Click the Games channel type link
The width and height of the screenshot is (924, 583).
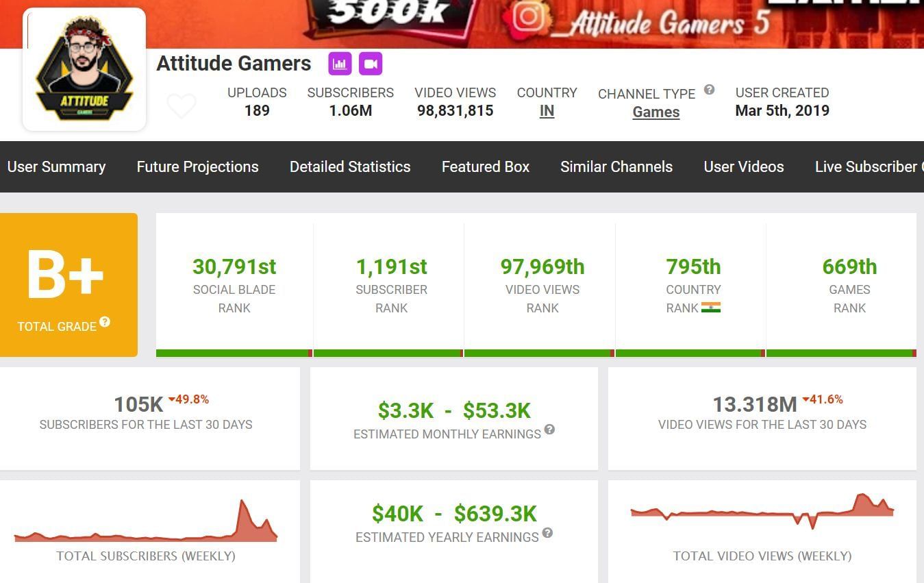click(x=656, y=112)
